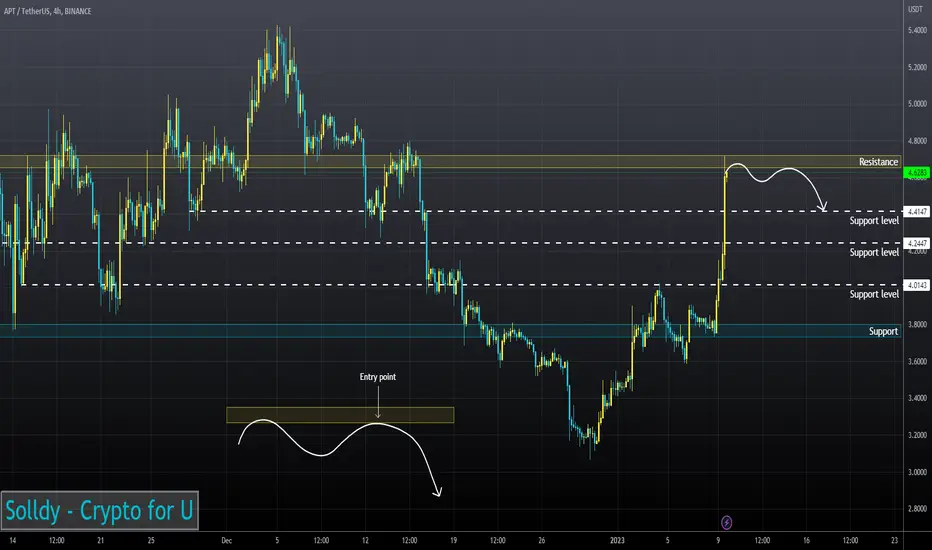Click the 25 date on the time axis
This screenshot has height=550, width=932.
(151, 540)
